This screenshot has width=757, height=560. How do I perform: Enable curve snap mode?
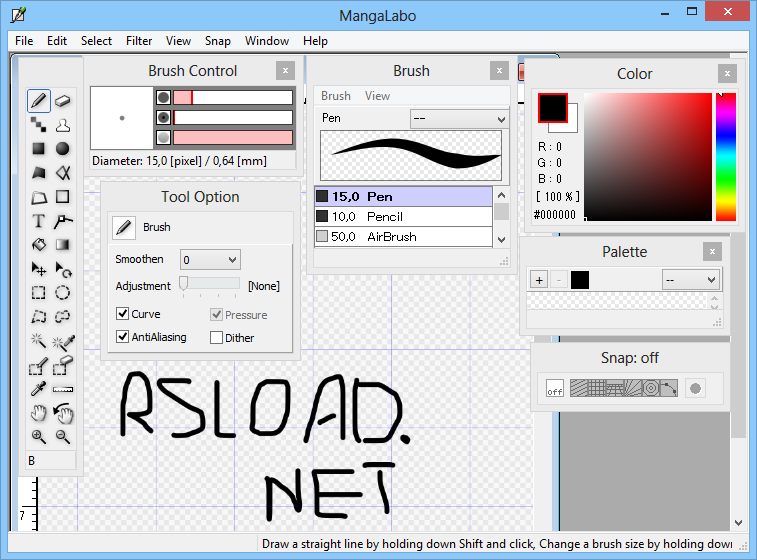[669, 388]
